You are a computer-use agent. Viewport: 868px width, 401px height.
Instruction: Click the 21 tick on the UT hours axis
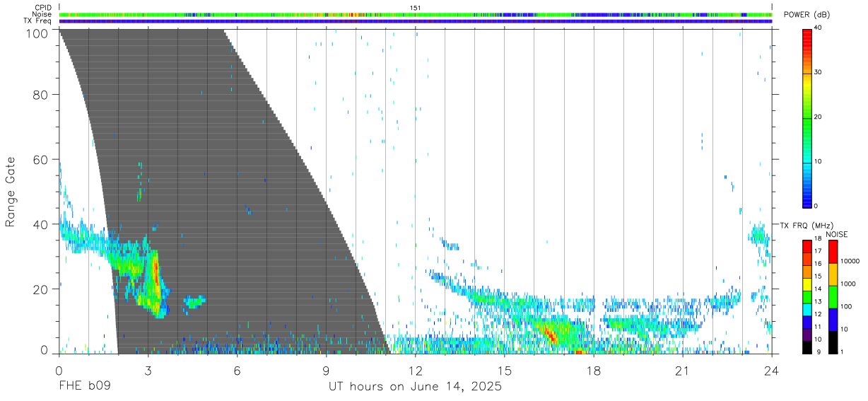coord(683,371)
